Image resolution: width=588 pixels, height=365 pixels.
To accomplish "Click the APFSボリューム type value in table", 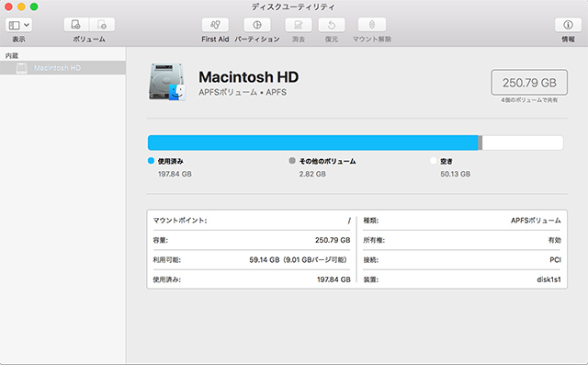I will pyautogui.click(x=536, y=221).
